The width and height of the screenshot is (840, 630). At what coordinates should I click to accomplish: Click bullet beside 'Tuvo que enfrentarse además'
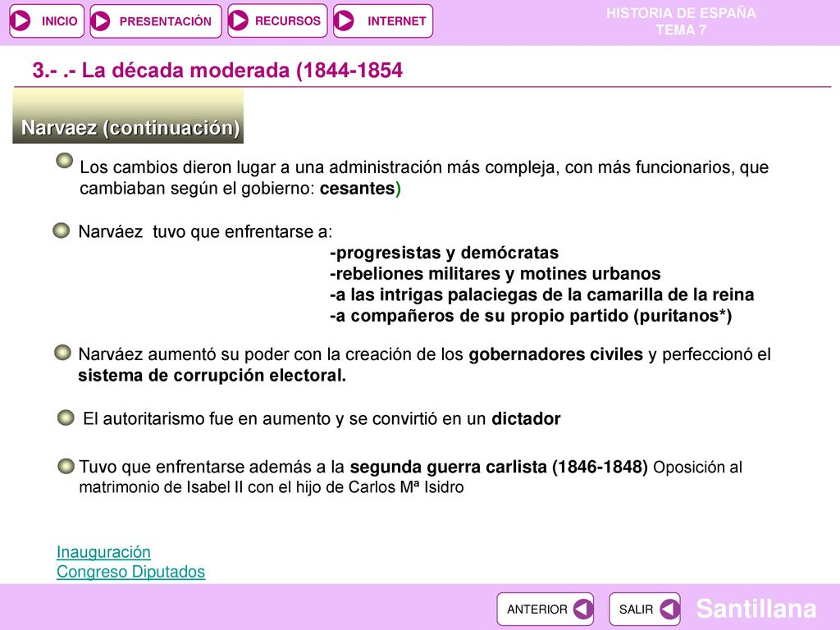pos(66,466)
